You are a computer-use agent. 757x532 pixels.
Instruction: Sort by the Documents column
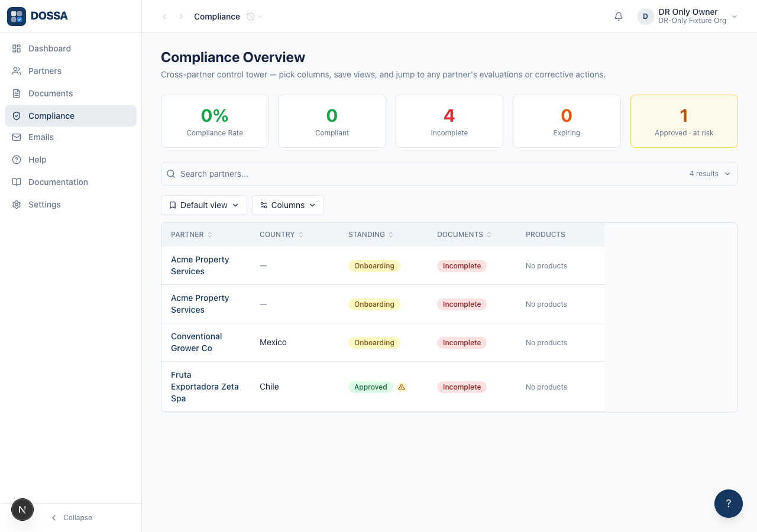pos(464,235)
